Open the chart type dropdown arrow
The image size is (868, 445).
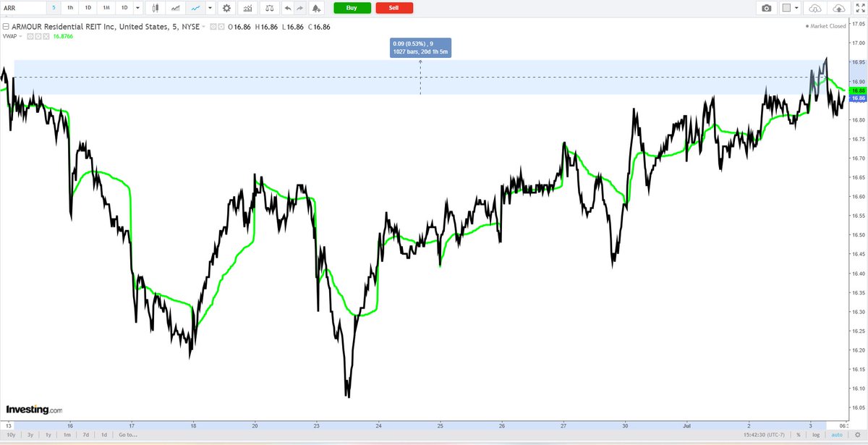click(209, 7)
